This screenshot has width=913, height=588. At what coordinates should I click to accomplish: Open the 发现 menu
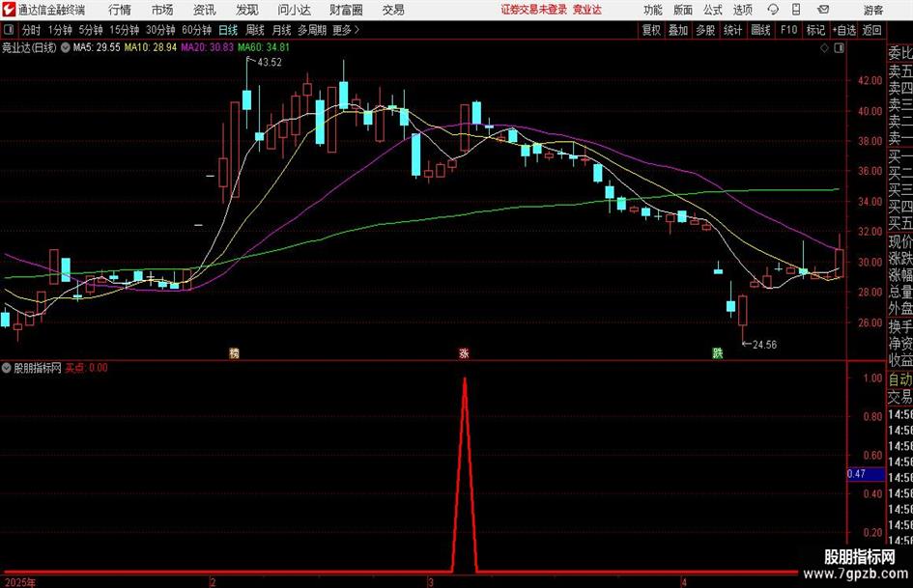[247, 10]
